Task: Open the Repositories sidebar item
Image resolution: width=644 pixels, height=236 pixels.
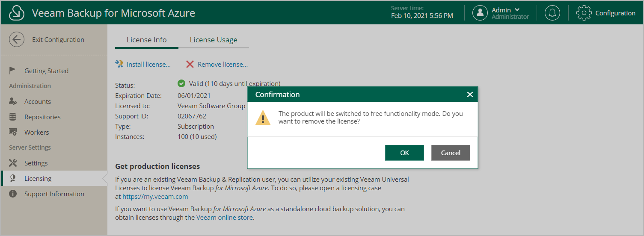Action: (42, 117)
